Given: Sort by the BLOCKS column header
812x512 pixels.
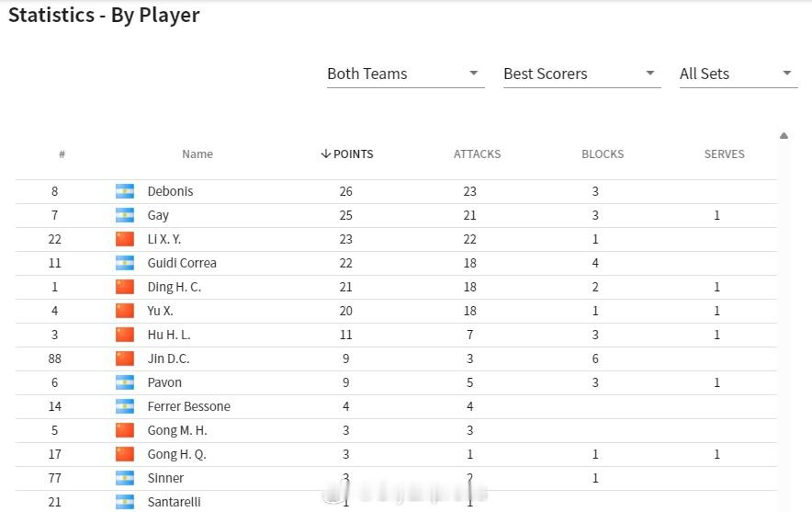Looking at the screenshot, I should (x=603, y=154).
